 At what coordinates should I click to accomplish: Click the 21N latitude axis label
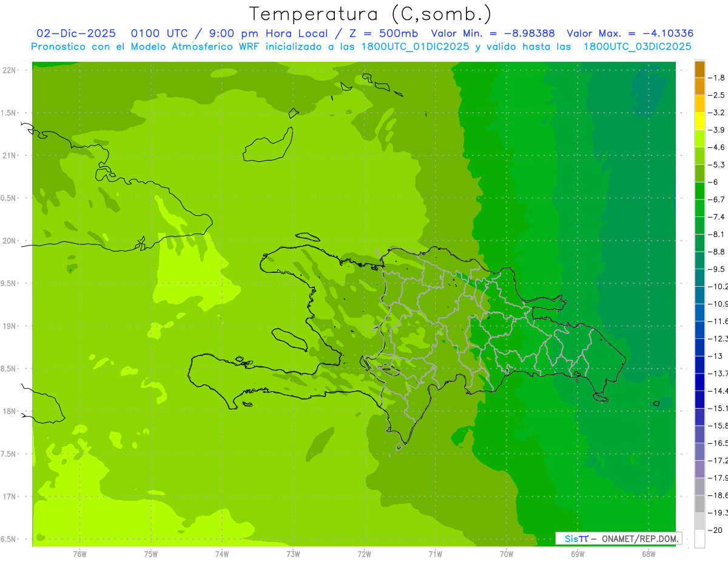click(10, 156)
